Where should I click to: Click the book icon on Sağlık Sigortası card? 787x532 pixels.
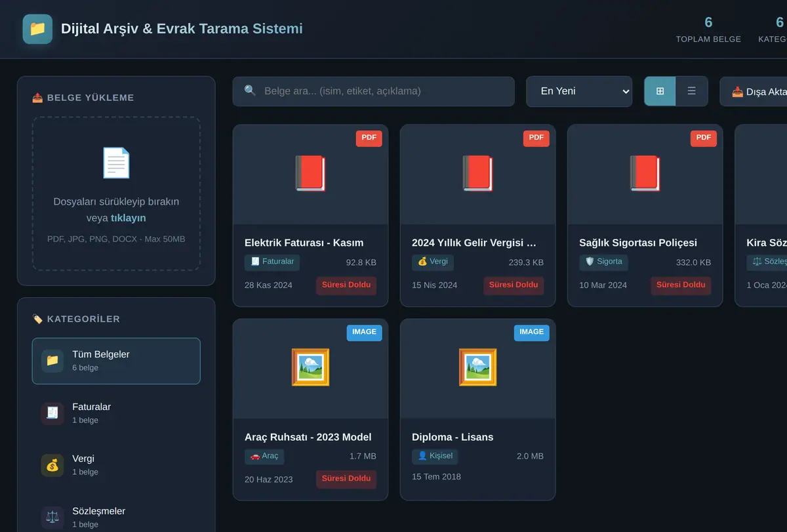645,174
